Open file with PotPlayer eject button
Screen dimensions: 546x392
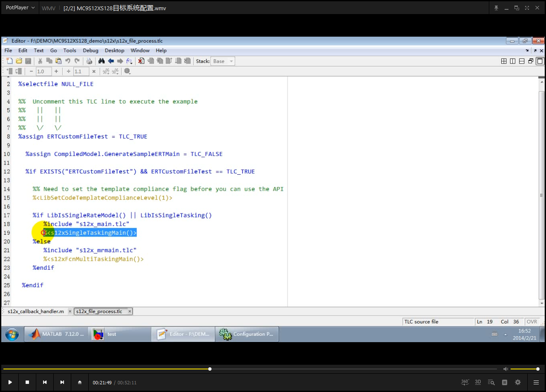click(79, 383)
